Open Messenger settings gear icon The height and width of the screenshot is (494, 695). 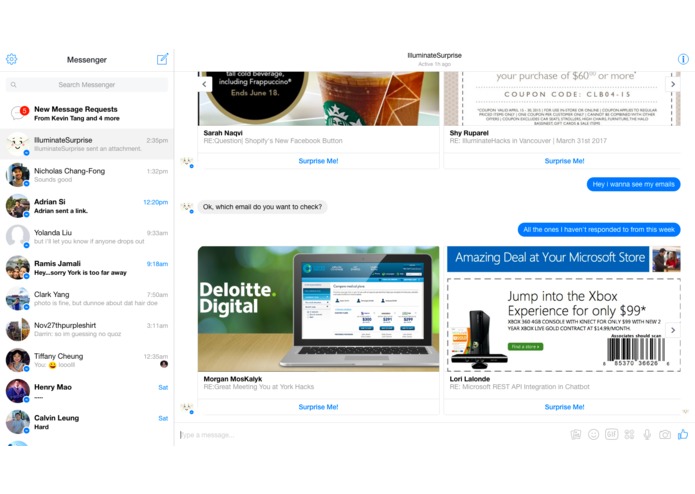(x=12, y=59)
